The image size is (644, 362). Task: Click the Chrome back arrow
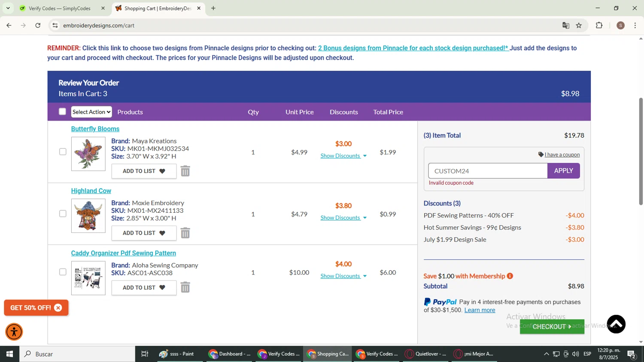(9, 25)
